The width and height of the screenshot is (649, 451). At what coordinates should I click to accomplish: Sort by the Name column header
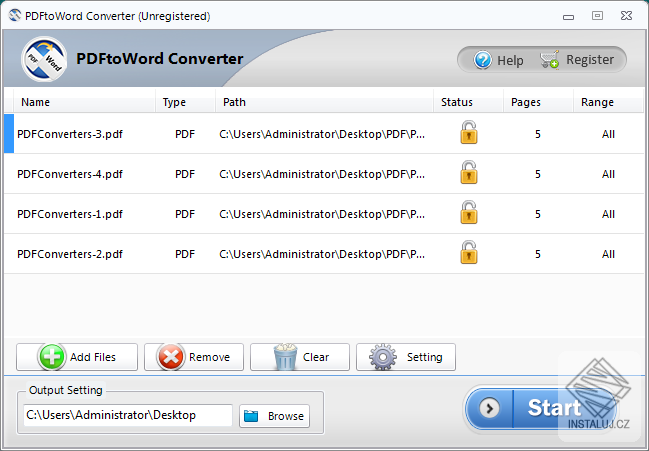click(35, 102)
